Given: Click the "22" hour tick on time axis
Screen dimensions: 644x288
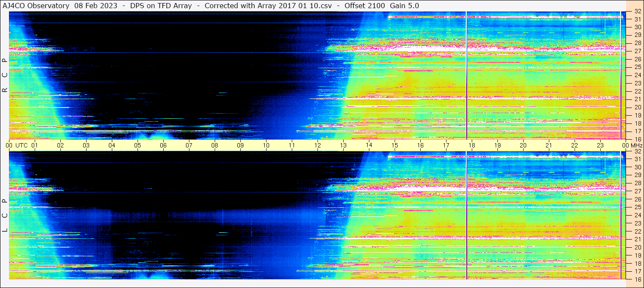Looking at the screenshot, I should coord(575,145).
